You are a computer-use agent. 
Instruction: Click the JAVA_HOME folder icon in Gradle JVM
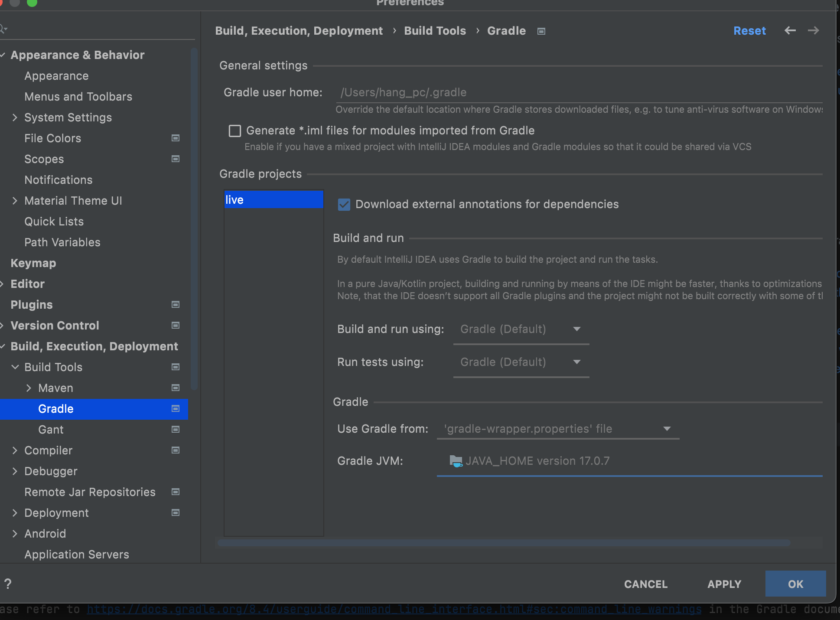pyautogui.click(x=456, y=460)
